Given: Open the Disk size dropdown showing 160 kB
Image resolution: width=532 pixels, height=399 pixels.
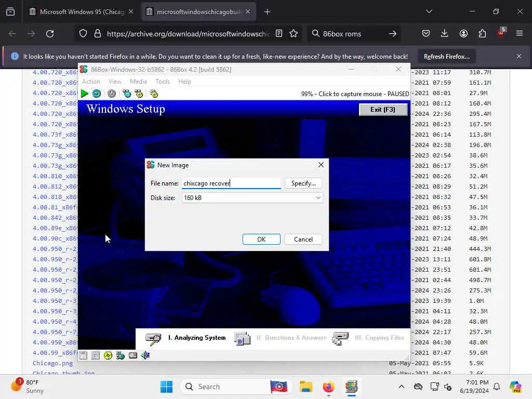Looking at the screenshot, I should pos(252,198).
